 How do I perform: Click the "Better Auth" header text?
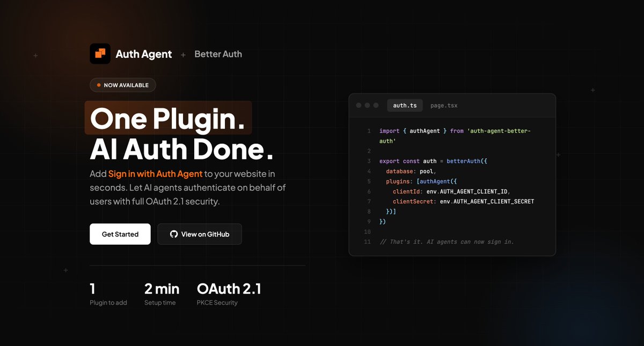218,54
